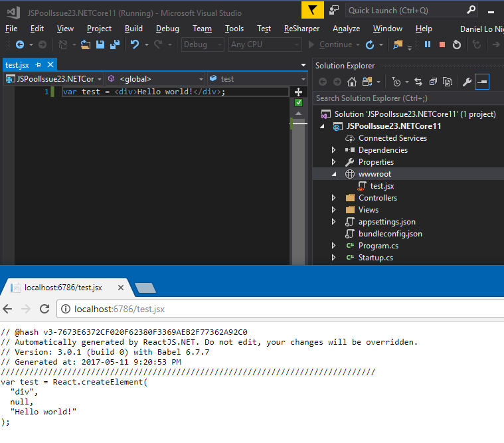Go back in the browser
Screen dimensions: 504x443
pyautogui.click(x=7, y=309)
